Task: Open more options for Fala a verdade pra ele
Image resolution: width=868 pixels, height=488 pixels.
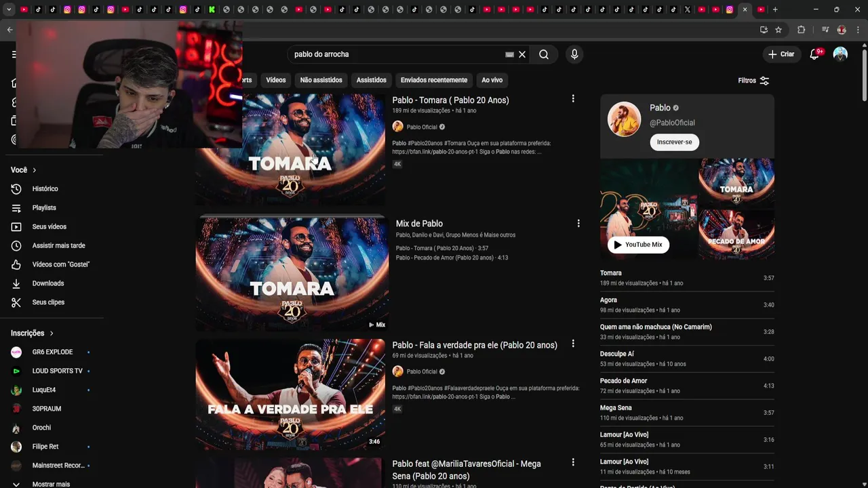Action: 573,344
